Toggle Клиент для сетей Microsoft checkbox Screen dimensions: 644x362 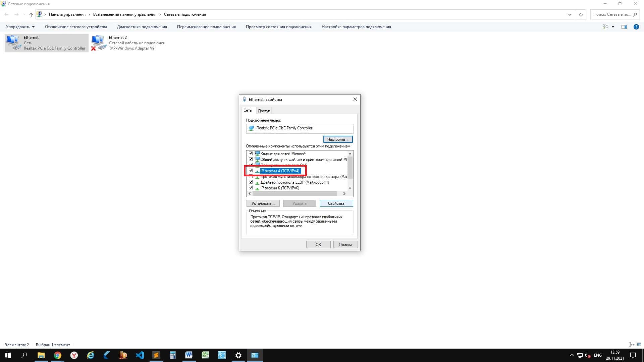click(251, 154)
